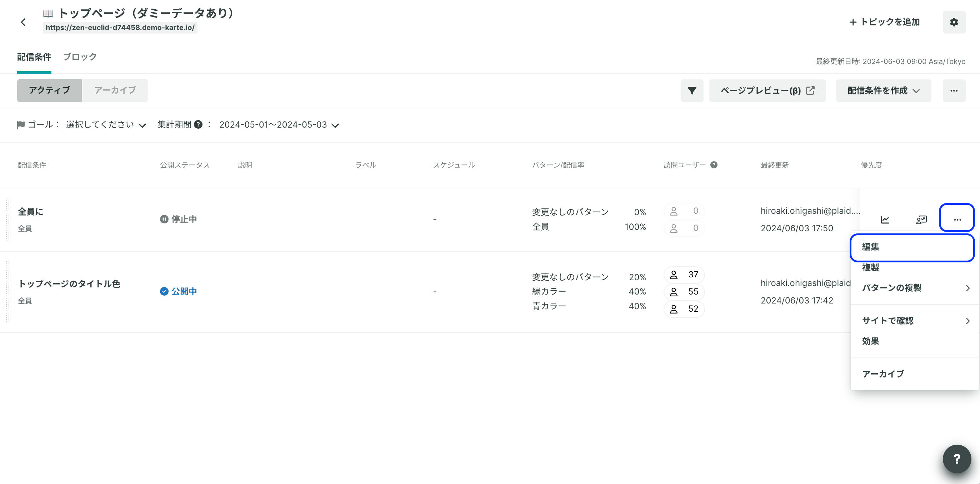This screenshot has height=484, width=980.
Task: Click the 緑カラー pattern name
Action: (549, 291)
